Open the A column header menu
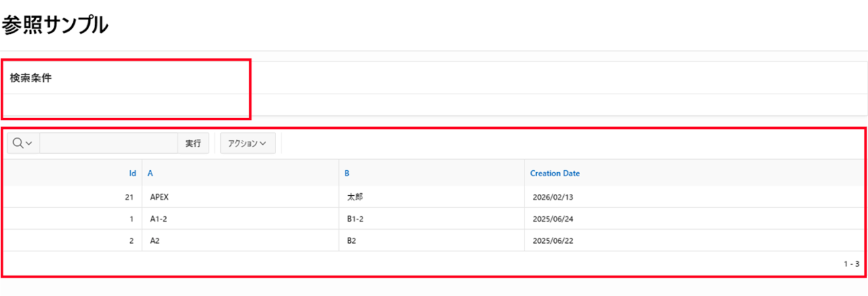The width and height of the screenshot is (868, 296). [x=150, y=174]
